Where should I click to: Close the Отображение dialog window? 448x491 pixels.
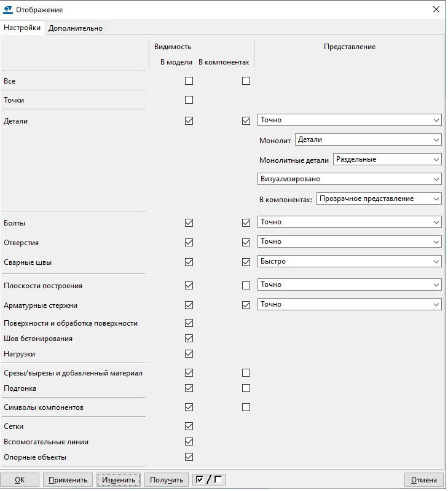tap(436, 10)
